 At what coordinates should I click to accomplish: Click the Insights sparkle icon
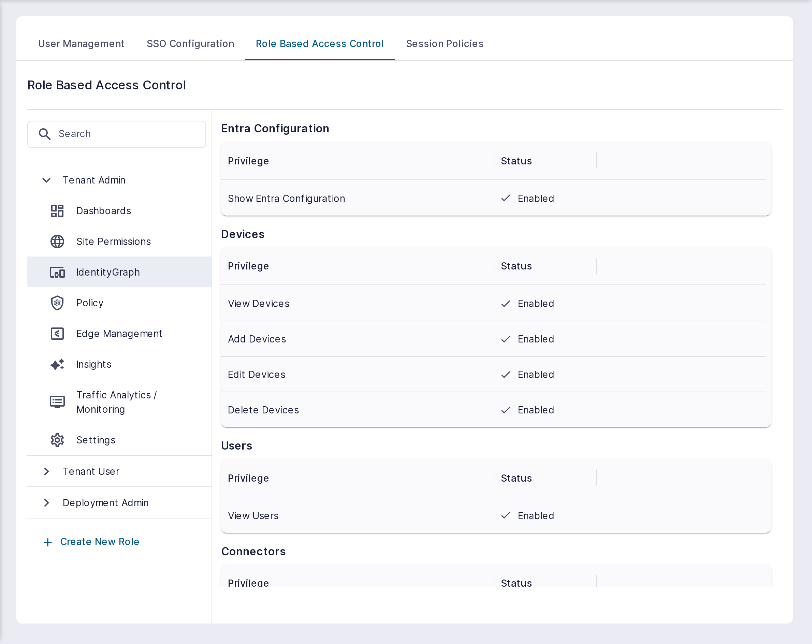[57, 364]
